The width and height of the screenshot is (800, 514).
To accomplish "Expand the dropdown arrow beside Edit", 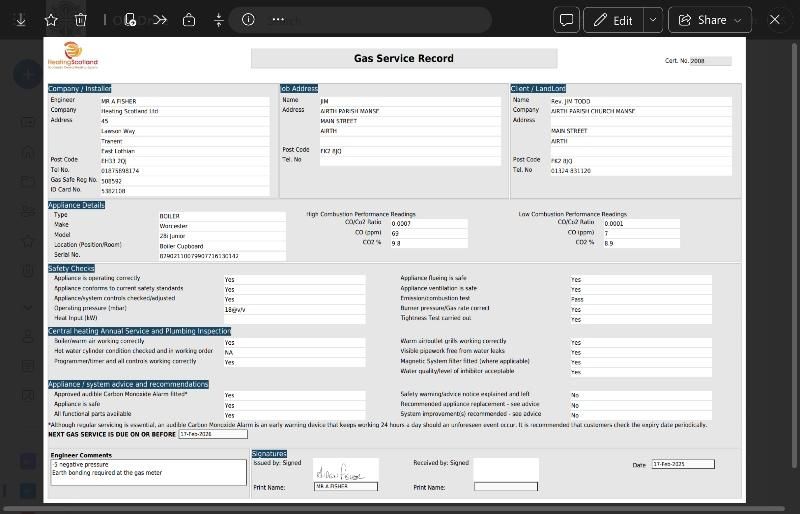I will pos(652,20).
